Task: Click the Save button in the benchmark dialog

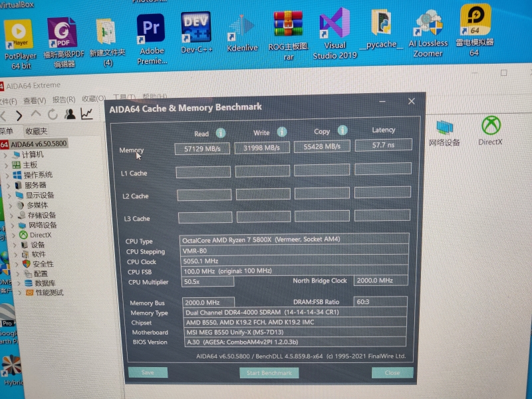Action: (x=148, y=372)
